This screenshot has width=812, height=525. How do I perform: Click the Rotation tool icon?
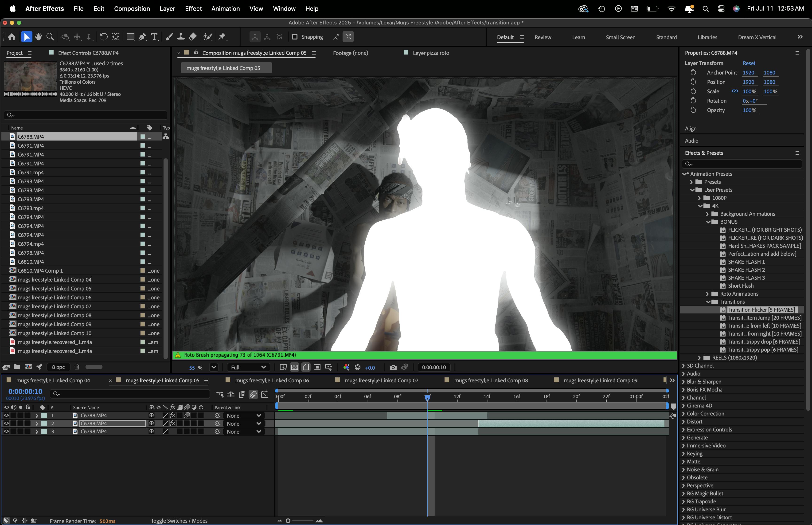[104, 37]
